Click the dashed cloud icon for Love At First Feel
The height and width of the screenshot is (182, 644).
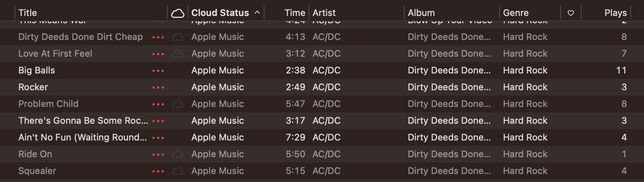(x=178, y=54)
